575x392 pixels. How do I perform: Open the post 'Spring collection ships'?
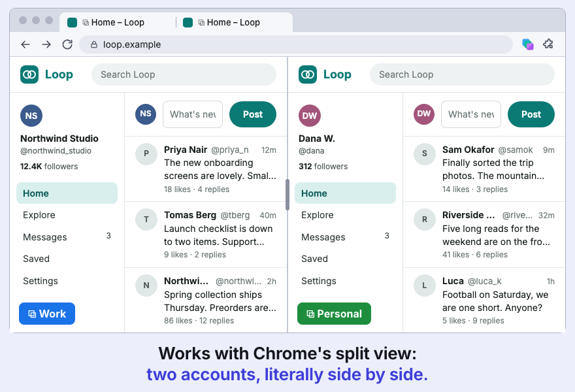click(213, 295)
